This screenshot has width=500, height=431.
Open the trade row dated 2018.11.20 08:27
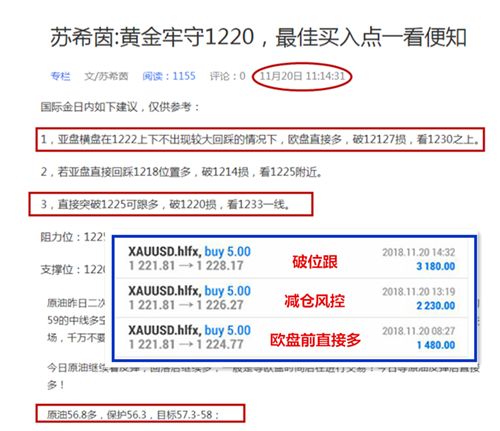[293, 337]
